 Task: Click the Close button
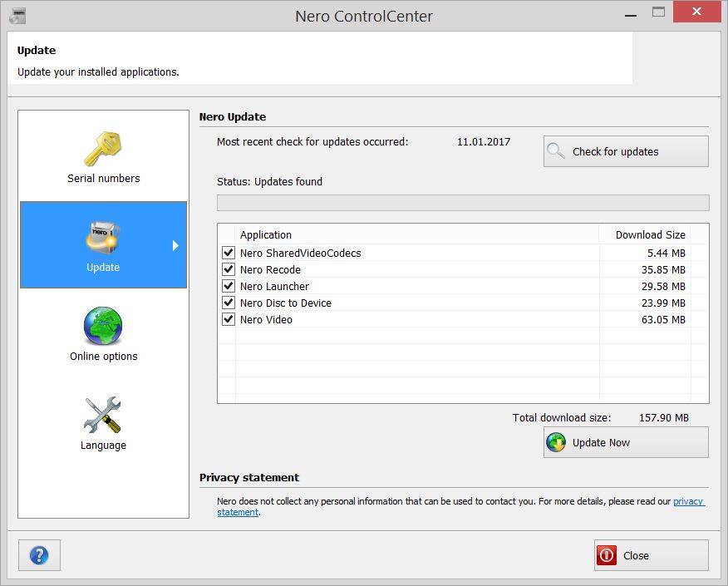click(x=652, y=555)
